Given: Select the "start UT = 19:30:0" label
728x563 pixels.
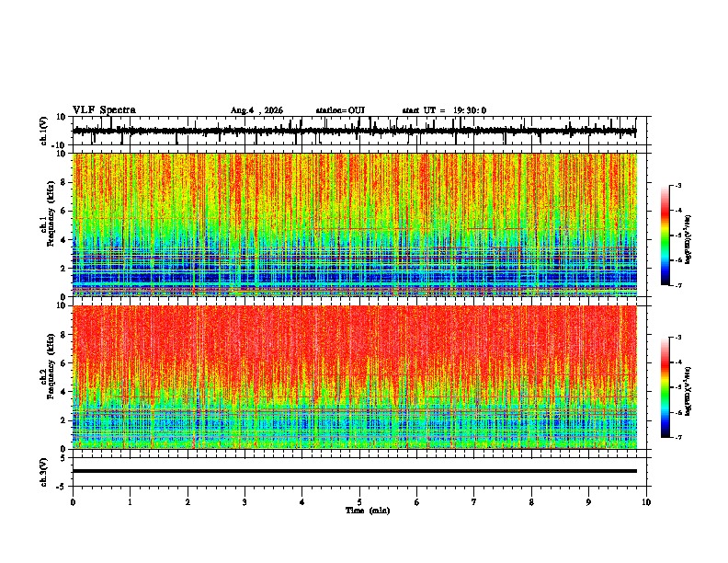Looking at the screenshot, I should (444, 110).
